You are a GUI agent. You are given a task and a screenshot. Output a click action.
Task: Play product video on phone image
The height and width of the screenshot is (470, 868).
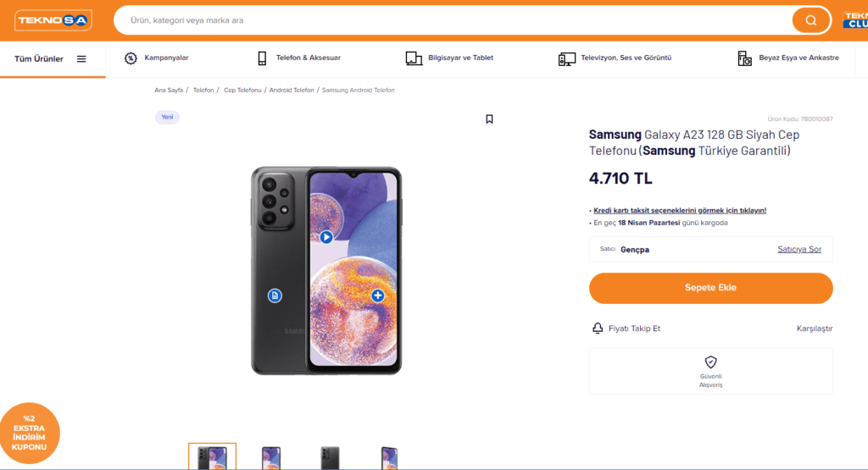(x=326, y=237)
